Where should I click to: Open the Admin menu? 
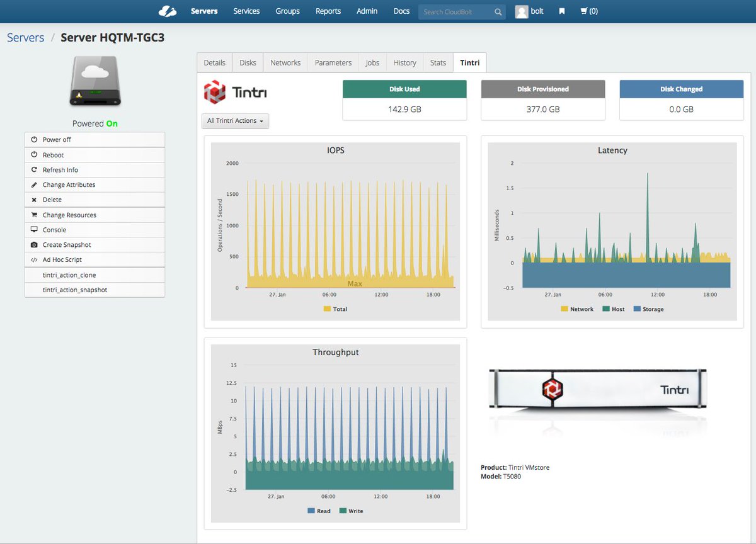point(367,11)
